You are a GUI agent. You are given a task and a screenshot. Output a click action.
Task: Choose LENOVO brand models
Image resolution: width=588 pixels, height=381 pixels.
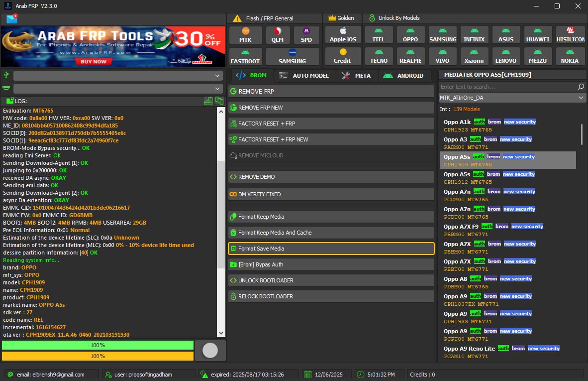point(505,56)
